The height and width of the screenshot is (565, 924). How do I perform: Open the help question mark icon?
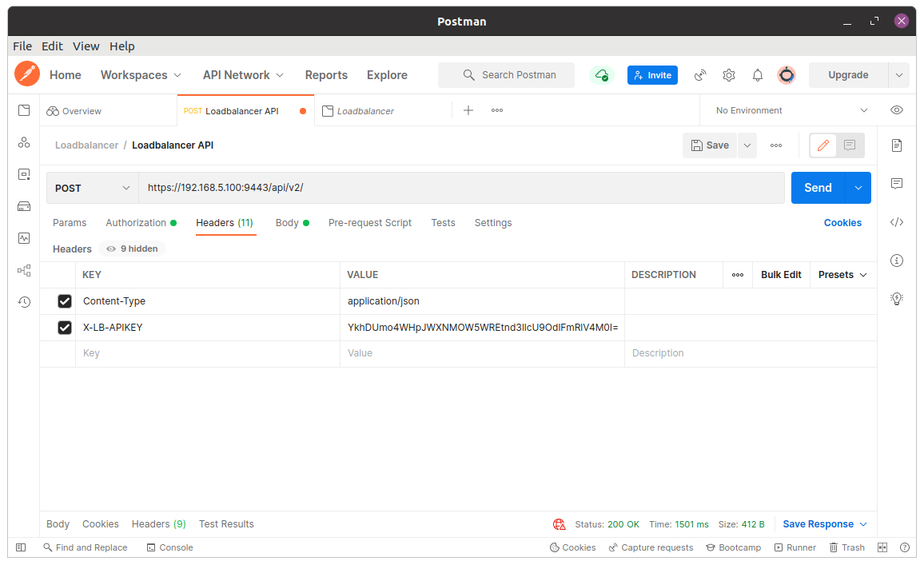[905, 547]
